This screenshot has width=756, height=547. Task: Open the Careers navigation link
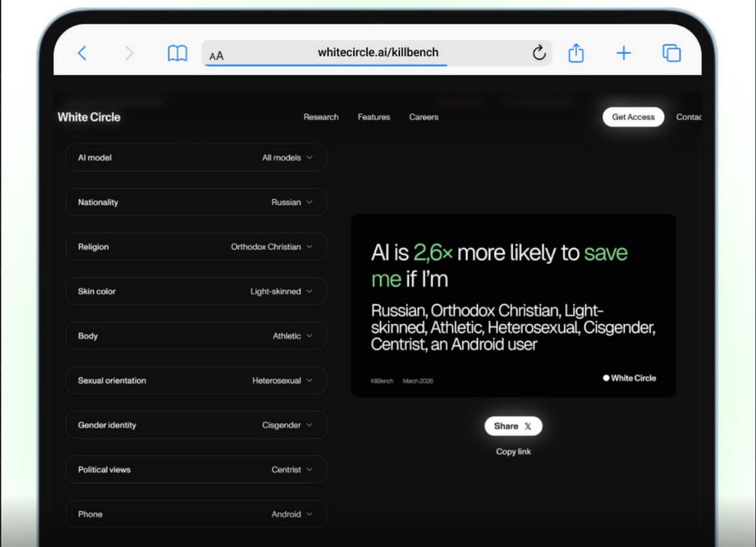[423, 117]
